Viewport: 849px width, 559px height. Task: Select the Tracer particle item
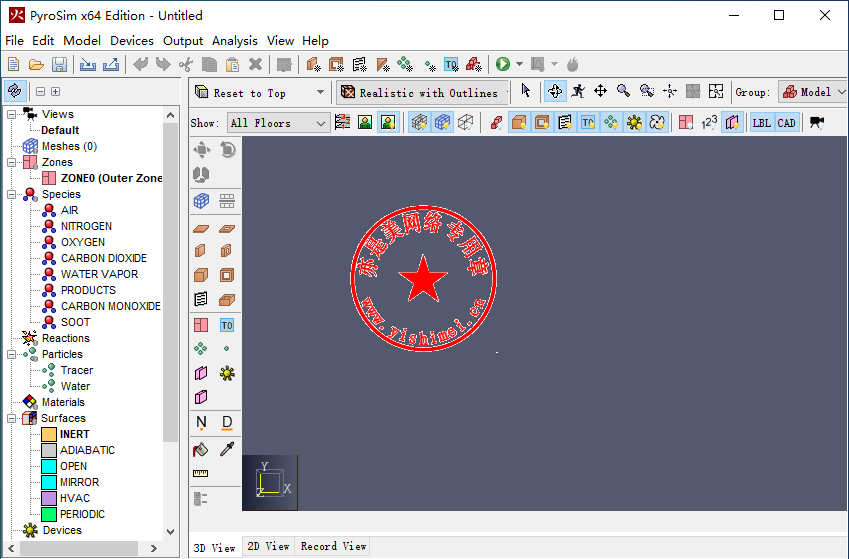point(77,370)
